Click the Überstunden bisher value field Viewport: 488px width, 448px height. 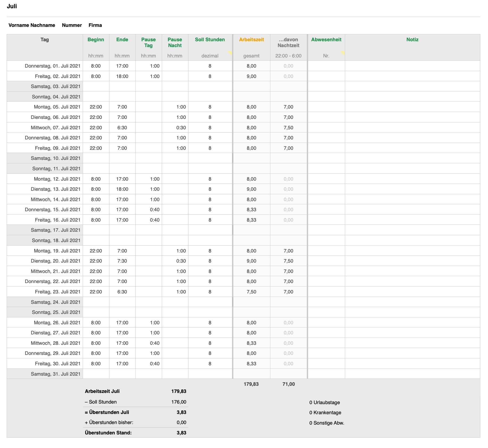[181, 422]
